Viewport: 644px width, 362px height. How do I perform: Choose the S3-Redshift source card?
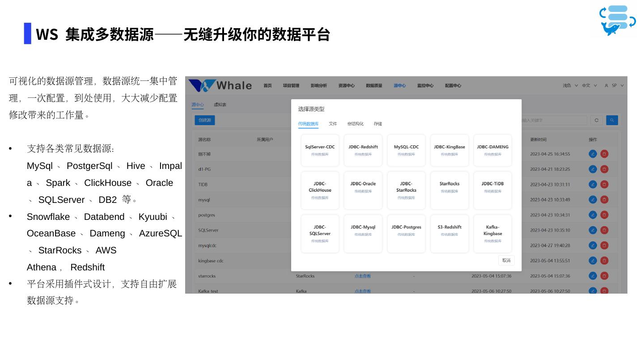(449, 234)
